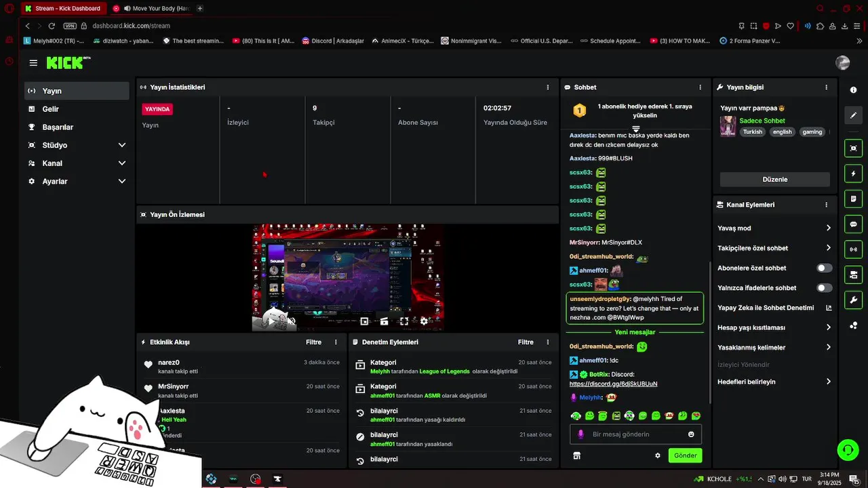Open Filtre in Etkinlik Akışı panel

click(313, 342)
